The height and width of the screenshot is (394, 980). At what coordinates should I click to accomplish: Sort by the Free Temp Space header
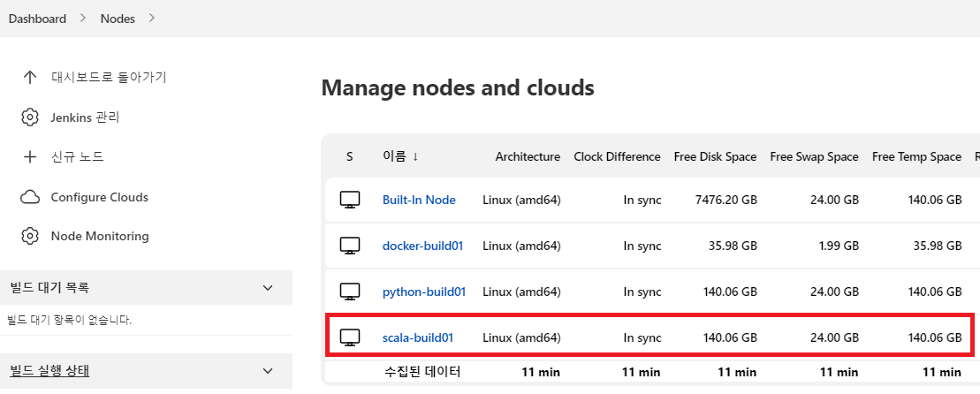pyautogui.click(x=916, y=156)
